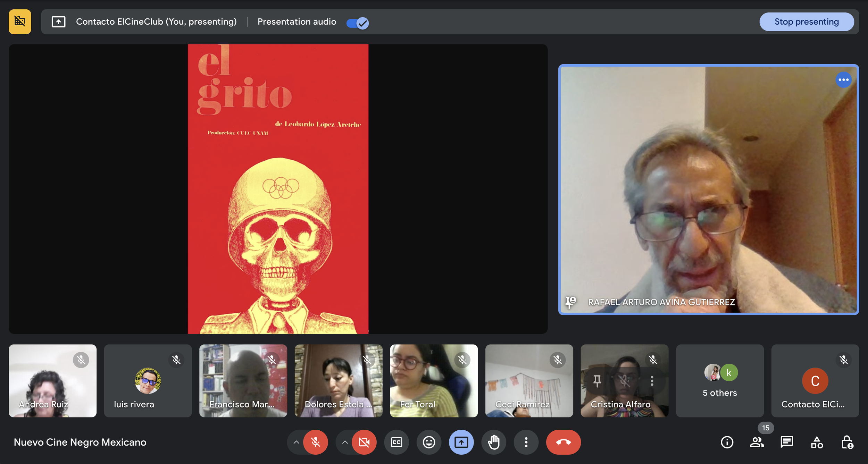The image size is (868, 464).
Task: Click Fer Toral muted mic indicator
Action: (x=462, y=360)
